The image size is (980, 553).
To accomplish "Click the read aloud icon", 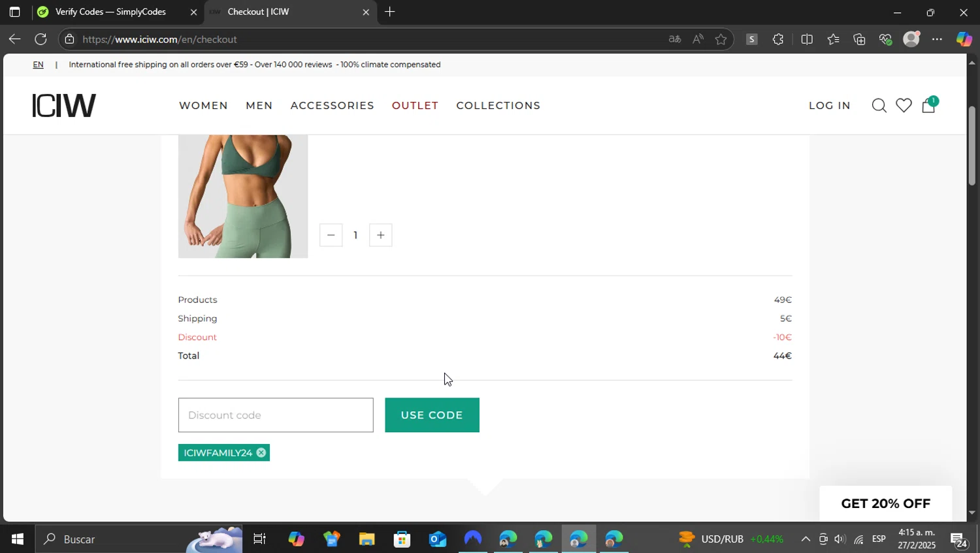I will pyautogui.click(x=698, y=39).
